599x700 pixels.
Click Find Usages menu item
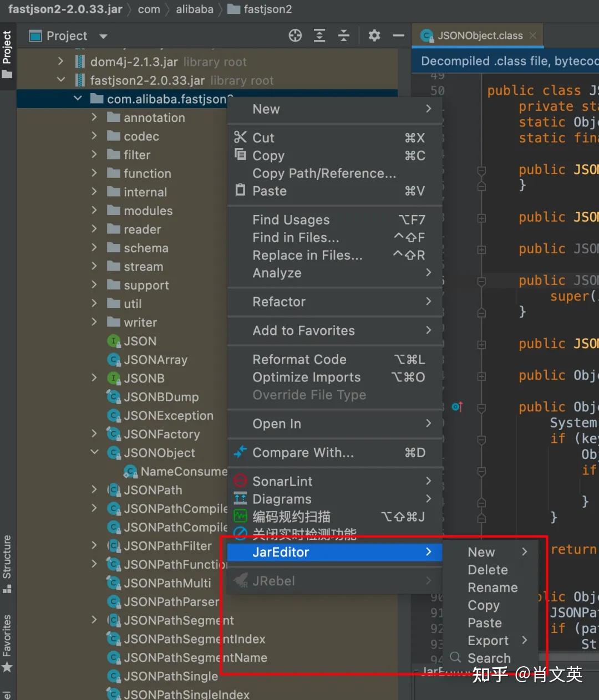click(291, 220)
